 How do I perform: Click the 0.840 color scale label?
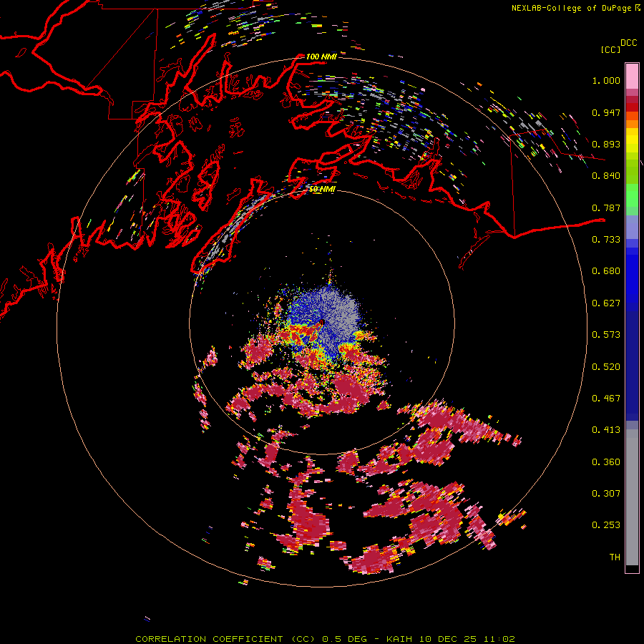coord(606,176)
